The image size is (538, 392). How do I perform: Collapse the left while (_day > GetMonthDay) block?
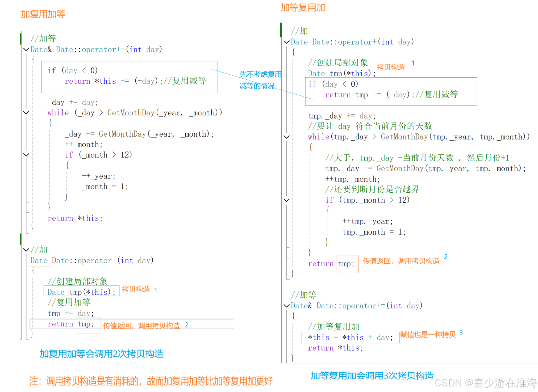(26, 113)
